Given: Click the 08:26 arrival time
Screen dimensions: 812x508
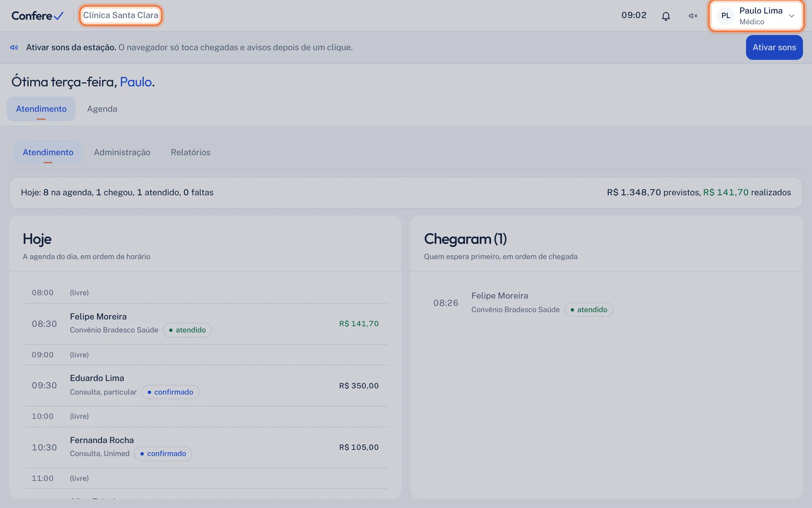Looking at the screenshot, I should point(446,303).
